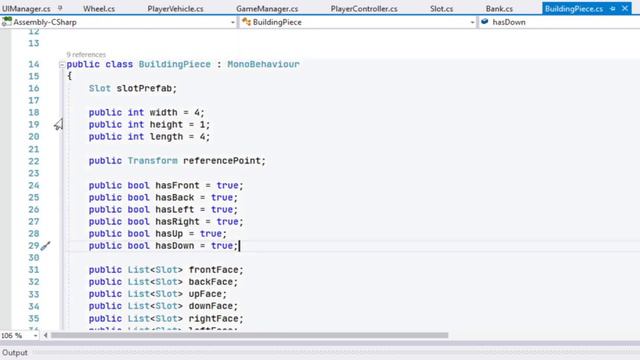Open the Wheel.cs tab
640x360 pixels.
pyautogui.click(x=99, y=9)
